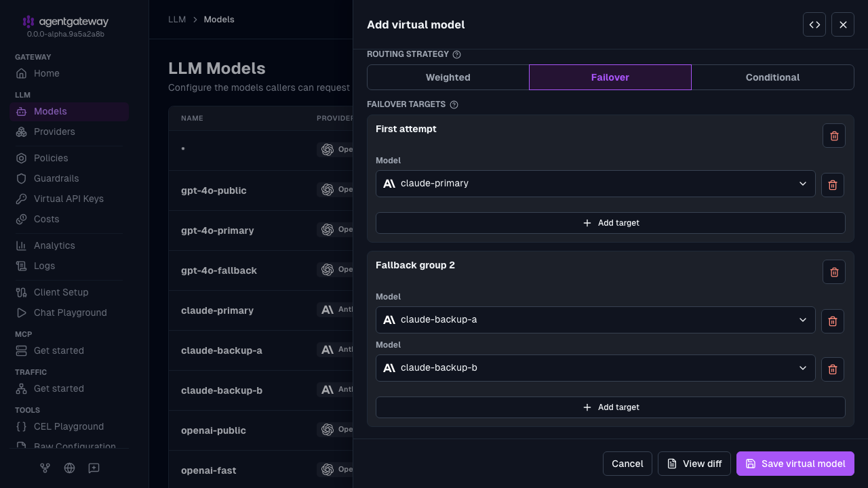Screen dimensions: 868x488
Task: Select the Failover routing strategy
Action: click(x=610, y=77)
